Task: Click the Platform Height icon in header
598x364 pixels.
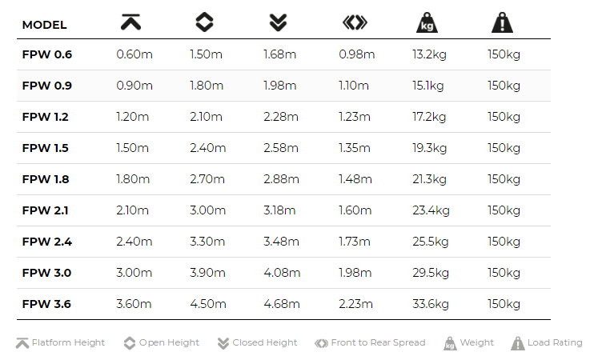Action: (x=130, y=22)
